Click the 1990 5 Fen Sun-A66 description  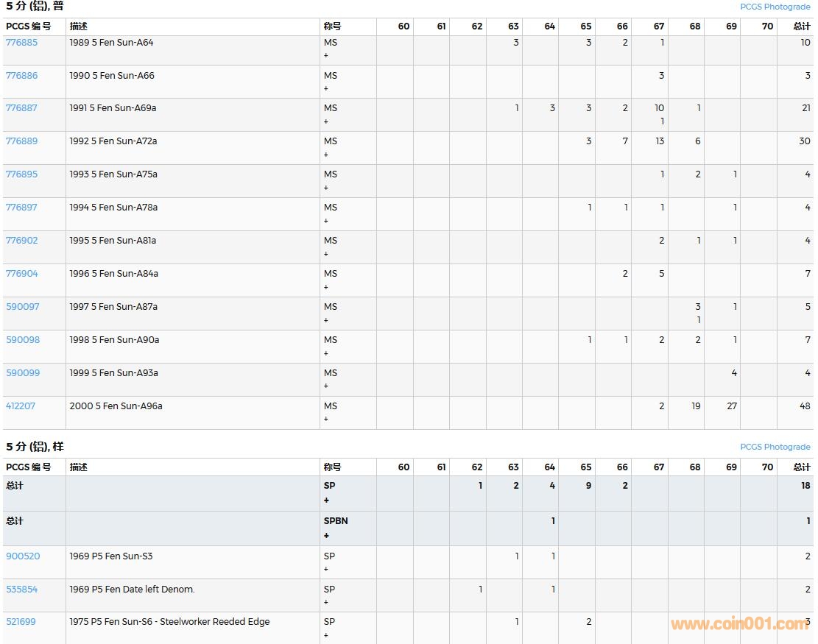pyautogui.click(x=112, y=76)
